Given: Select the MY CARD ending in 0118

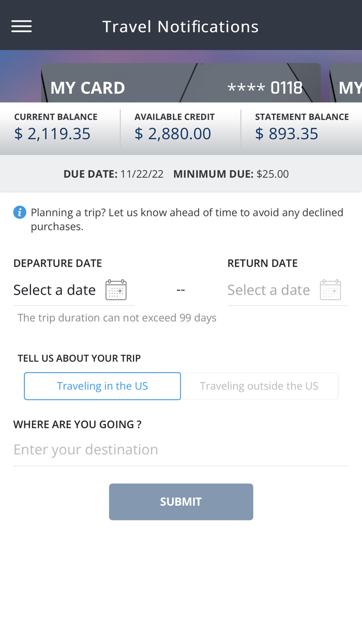Looking at the screenshot, I should 181,88.
